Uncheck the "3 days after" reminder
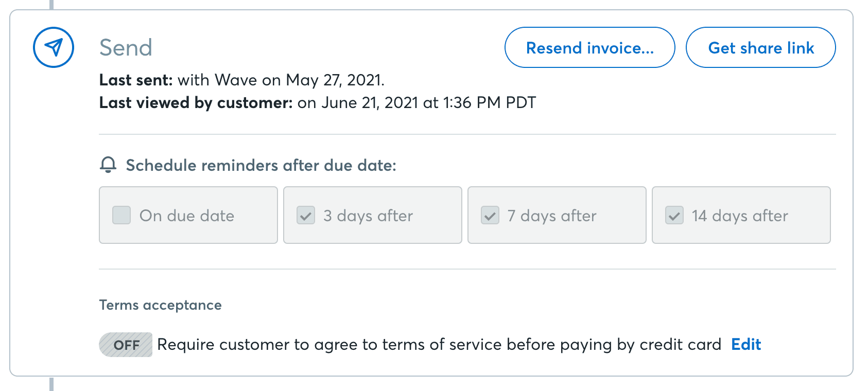Image resolution: width=868 pixels, height=391 pixels. coord(305,216)
